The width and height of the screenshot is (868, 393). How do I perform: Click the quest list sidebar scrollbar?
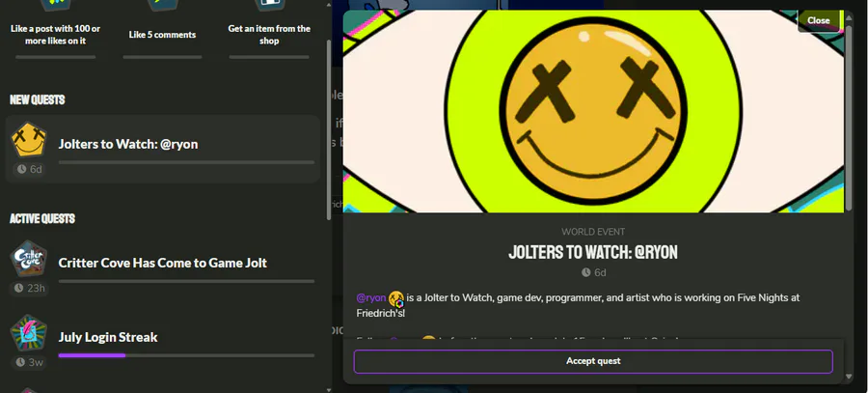pyautogui.click(x=329, y=128)
